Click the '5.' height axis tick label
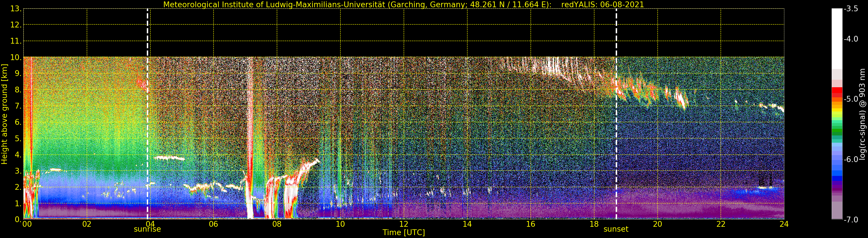The height and width of the screenshot is (238, 868). pyautogui.click(x=18, y=138)
